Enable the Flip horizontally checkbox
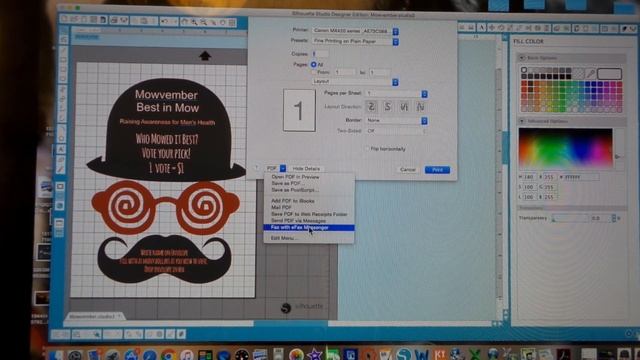This screenshot has width=640, height=360. click(x=367, y=149)
